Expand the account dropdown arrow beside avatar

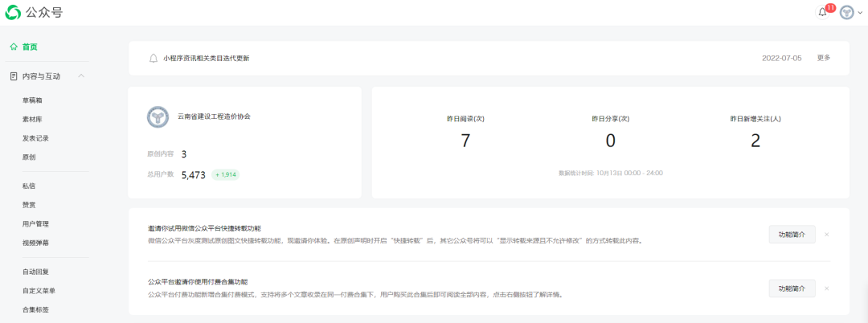860,13
